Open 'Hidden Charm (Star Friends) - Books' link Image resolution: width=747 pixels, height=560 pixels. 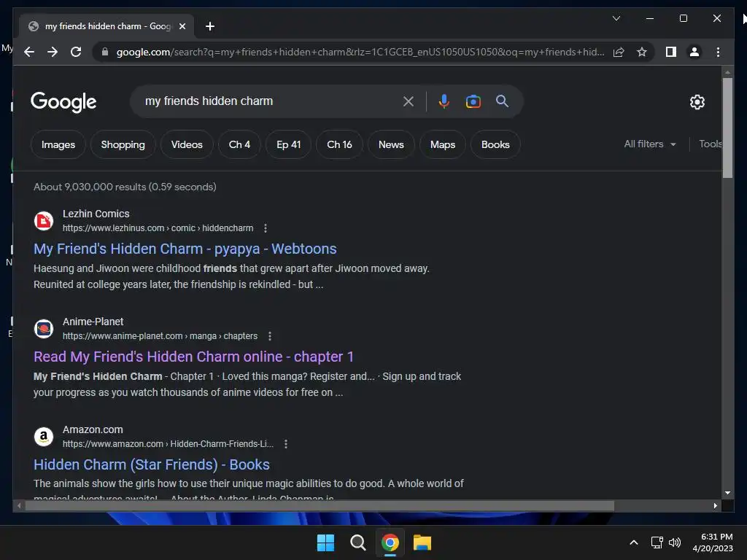click(152, 464)
